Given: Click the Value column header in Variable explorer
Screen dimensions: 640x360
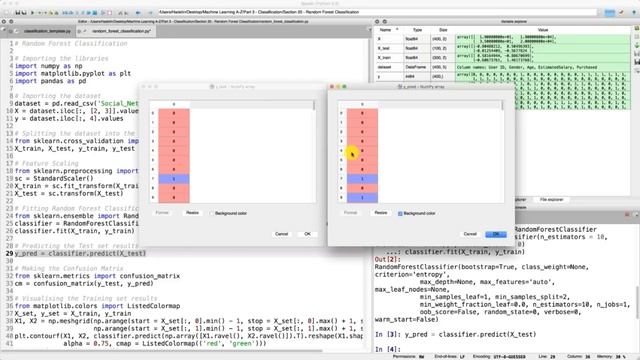Looking at the screenshot, I should tap(543, 30).
